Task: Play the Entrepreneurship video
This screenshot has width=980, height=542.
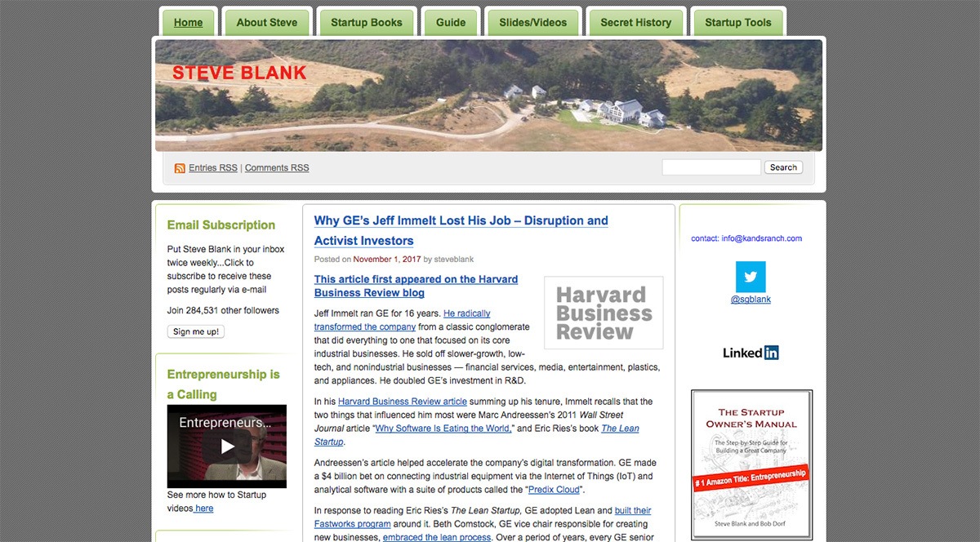Action: (227, 446)
